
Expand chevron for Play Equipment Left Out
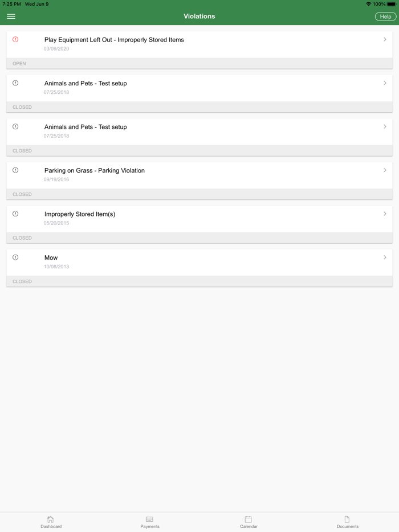tap(385, 39)
